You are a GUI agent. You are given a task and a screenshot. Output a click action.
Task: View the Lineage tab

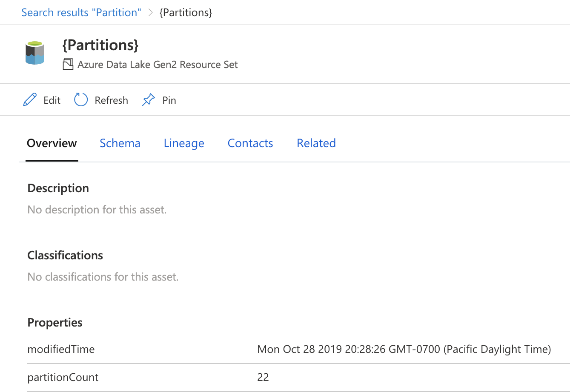pyautogui.click(x=184, y=143)
